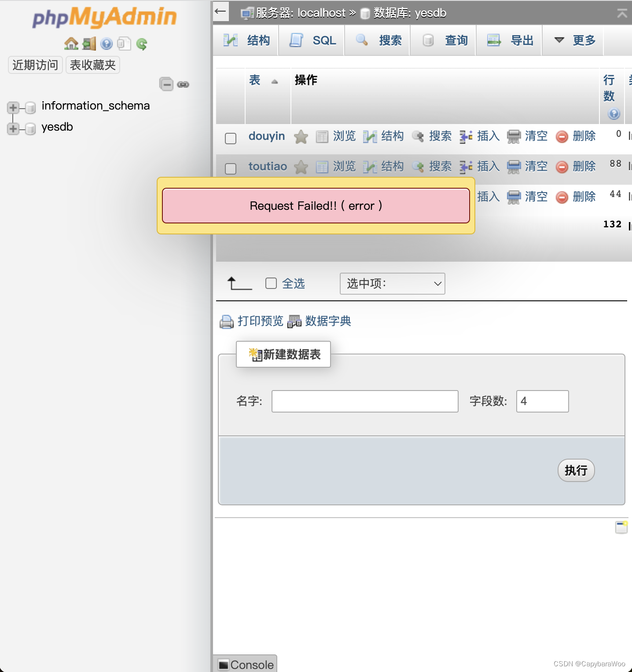This screenshot has width=632, height=672.
Task: Enable the 全选 select-all checkbox
Action: click(x=271, y=284)
